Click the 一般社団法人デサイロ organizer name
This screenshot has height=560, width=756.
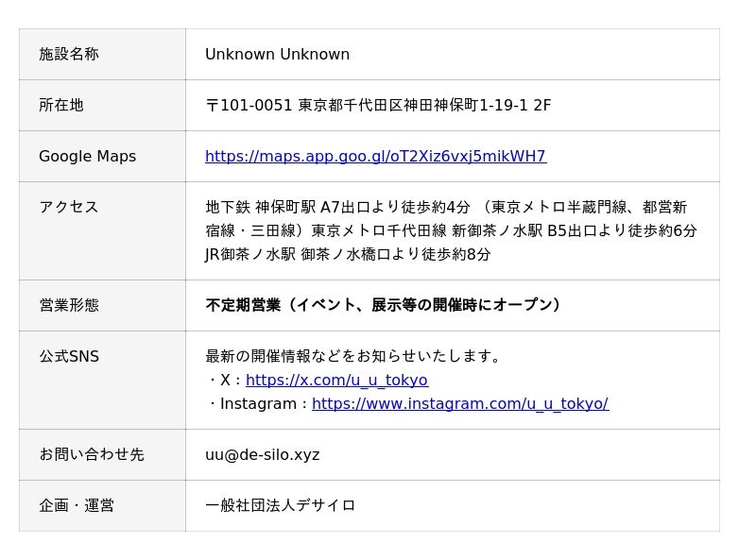click(x=281, y=506)
